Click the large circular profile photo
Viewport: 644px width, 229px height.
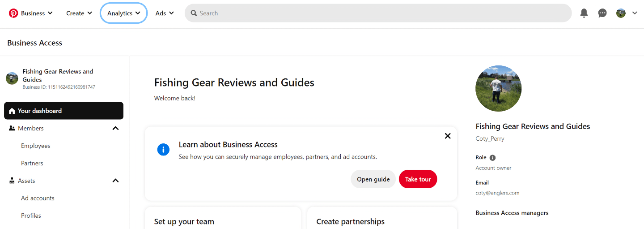click(x=498, y=88)
